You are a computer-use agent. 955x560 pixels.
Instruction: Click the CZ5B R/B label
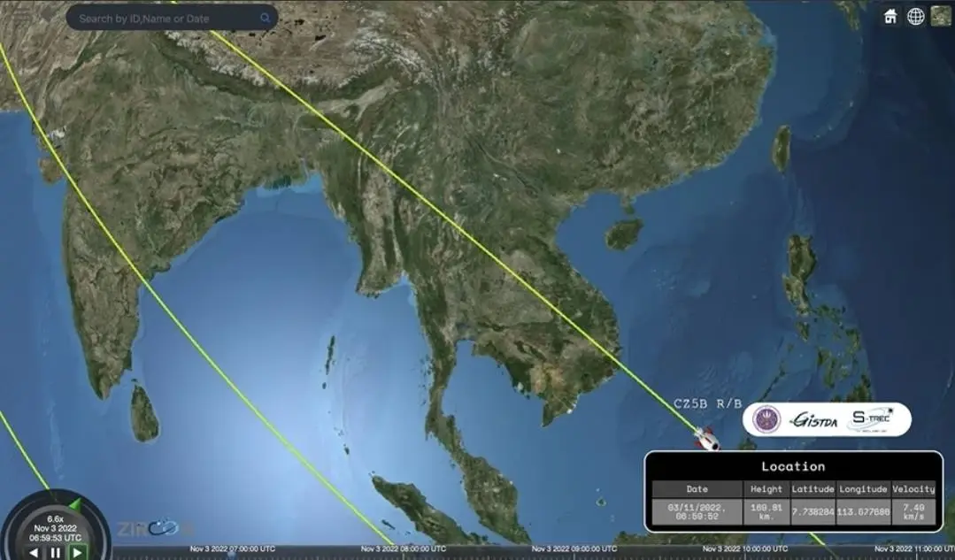pyautogui.click(x=708, y=403)
